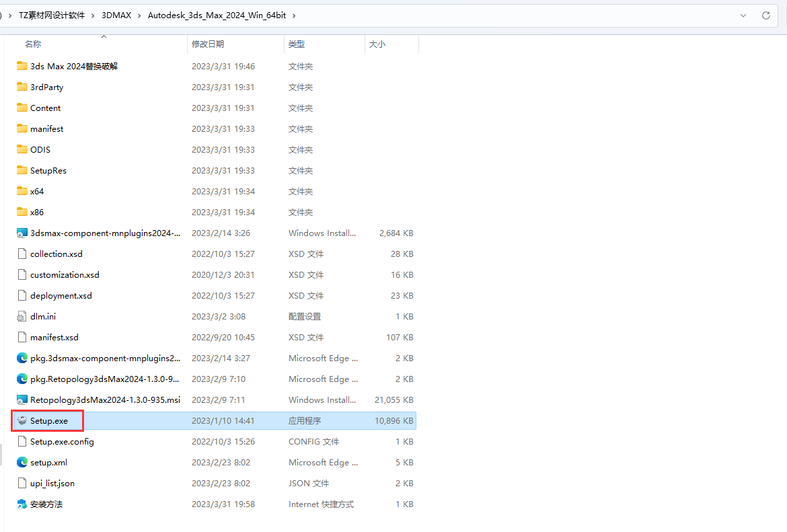
Task: Select the manifest.xsd file
Action: tap(54, 338)
